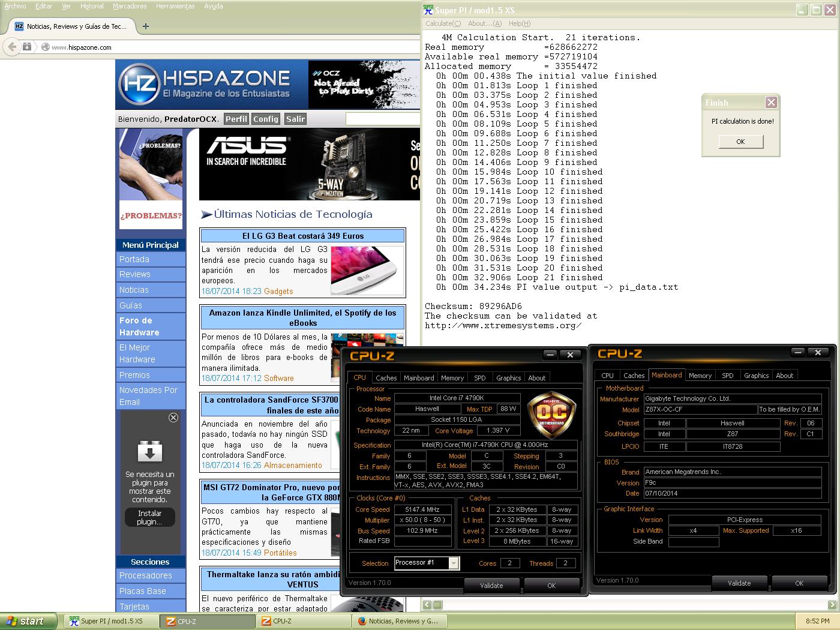The image size is (840, 630).
Task: Open a new browser tab with plus icon
Action: (x=145, y=26)
